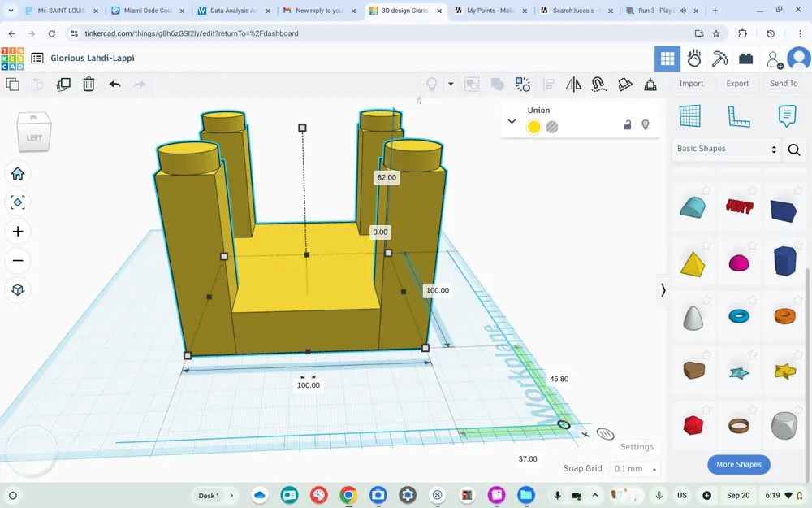
Task: Open the Basic Shapes category dropdown
Action: click(726, 149)
